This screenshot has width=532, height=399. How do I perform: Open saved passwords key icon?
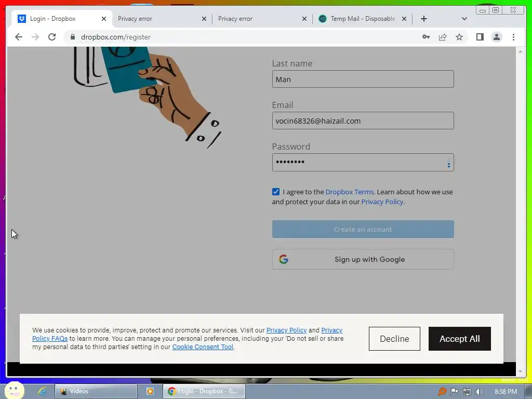[x=426, y=37]
